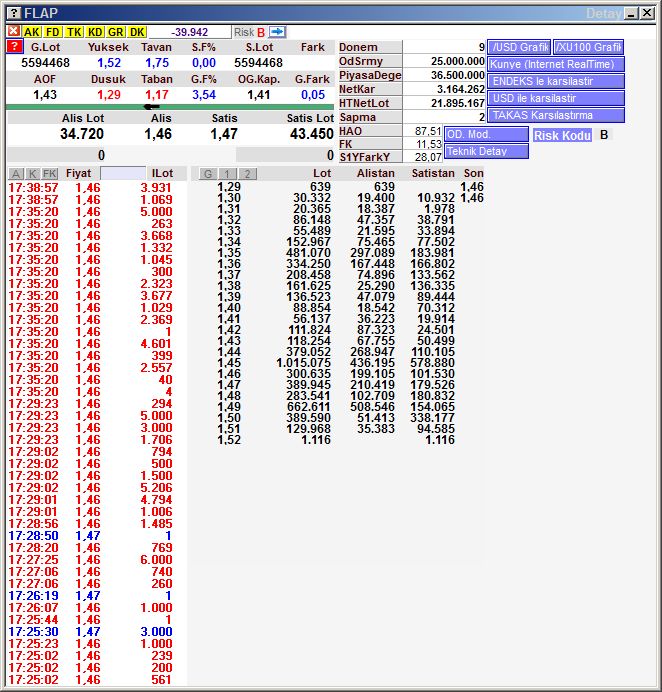Select the GR toolbar button
Screen dimensions: 662x692
116,32
